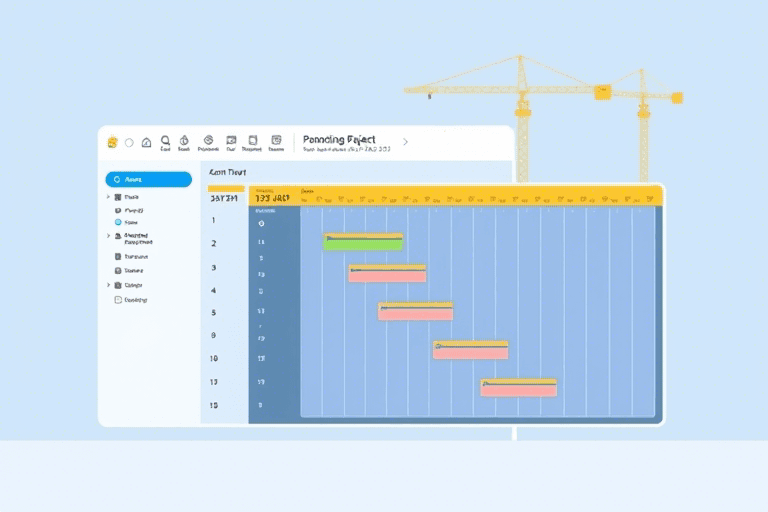
Task: Click the magnifier search icon in the toolbar
Action: coord(165,141)
